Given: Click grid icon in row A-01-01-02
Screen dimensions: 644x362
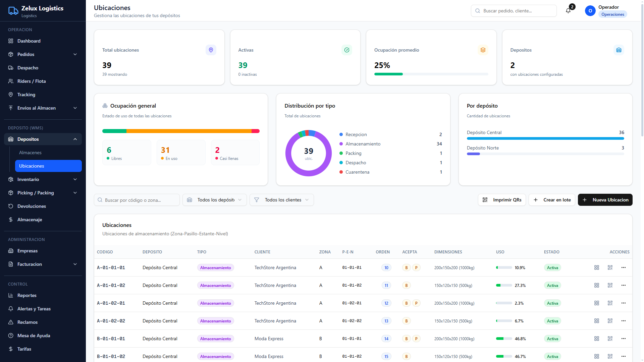Looking at the screenshot, I should point(597,285).
